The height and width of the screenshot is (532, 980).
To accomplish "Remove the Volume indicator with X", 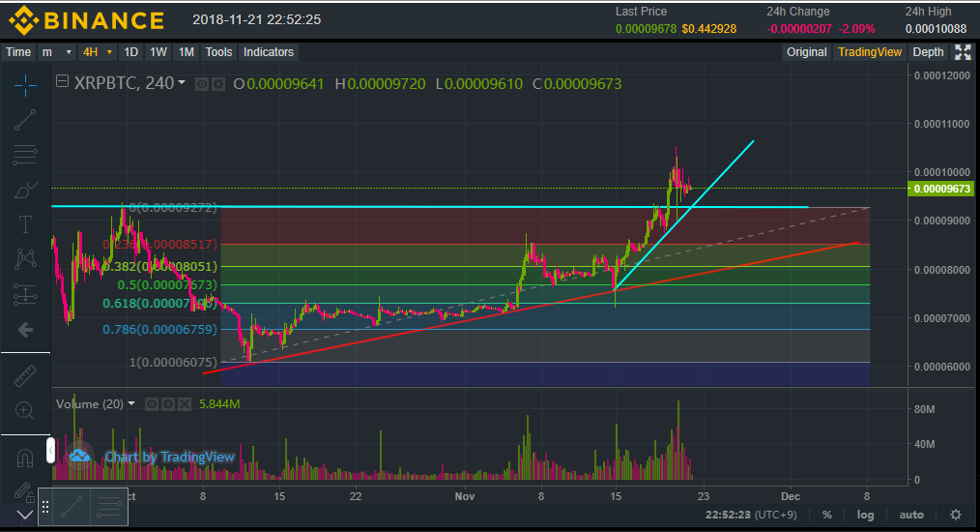I will click(x=184, y=404).
